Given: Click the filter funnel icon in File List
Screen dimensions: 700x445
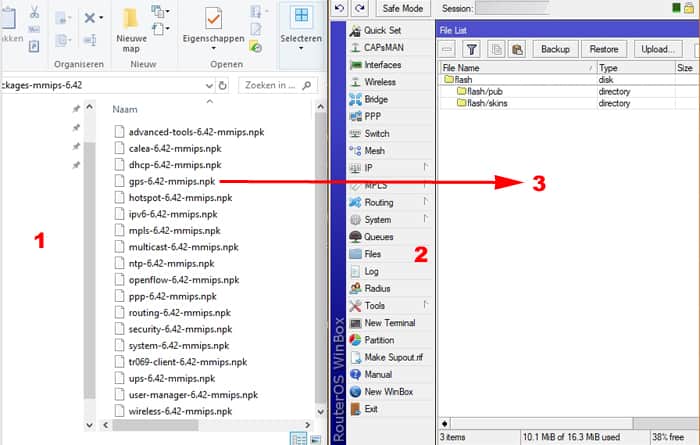Looking at the screenshot, I should coord(471,49).
